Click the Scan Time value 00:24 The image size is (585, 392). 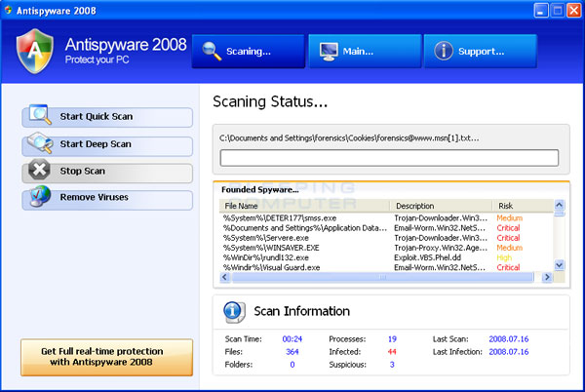pyautogui.click(x=292, y=339)
